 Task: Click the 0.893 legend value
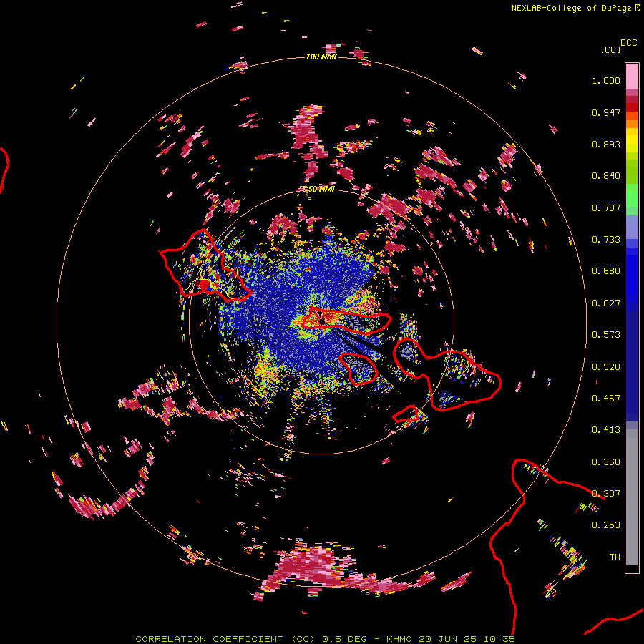[x=606, y=144]
